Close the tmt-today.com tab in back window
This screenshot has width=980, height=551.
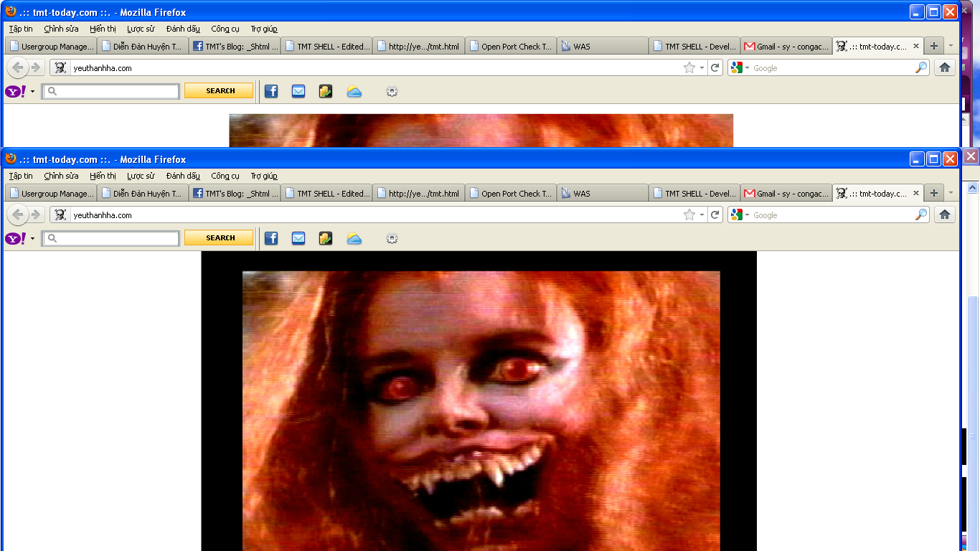pos(915,46)
